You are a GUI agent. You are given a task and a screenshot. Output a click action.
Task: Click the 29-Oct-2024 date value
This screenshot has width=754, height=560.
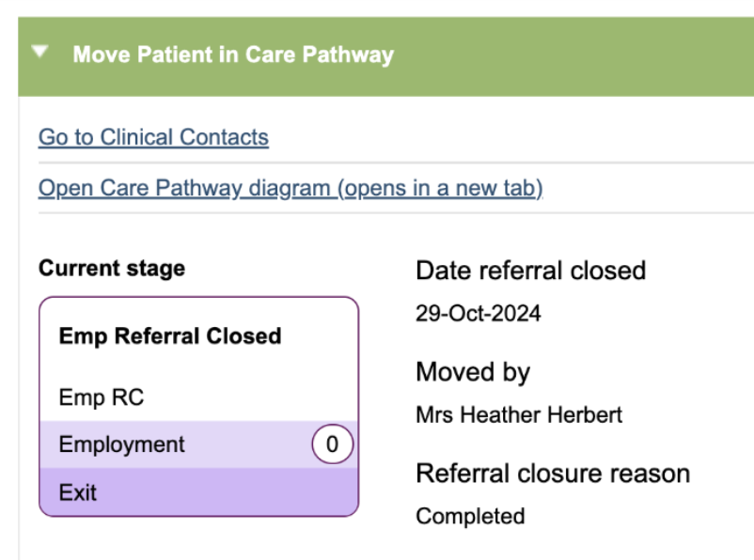click(x=478, y=314)
